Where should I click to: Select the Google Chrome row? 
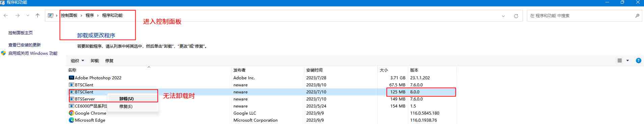pyautogui.click(x=262, y=113)
